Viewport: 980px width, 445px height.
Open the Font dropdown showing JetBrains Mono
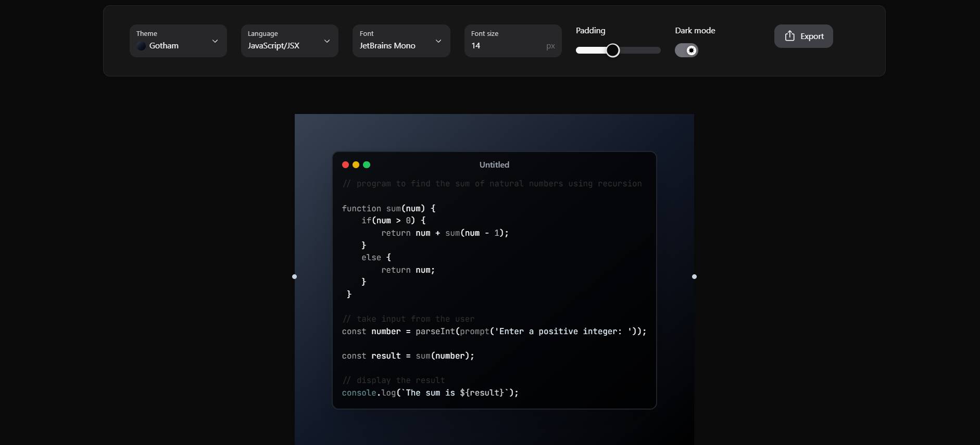[401, 41]
